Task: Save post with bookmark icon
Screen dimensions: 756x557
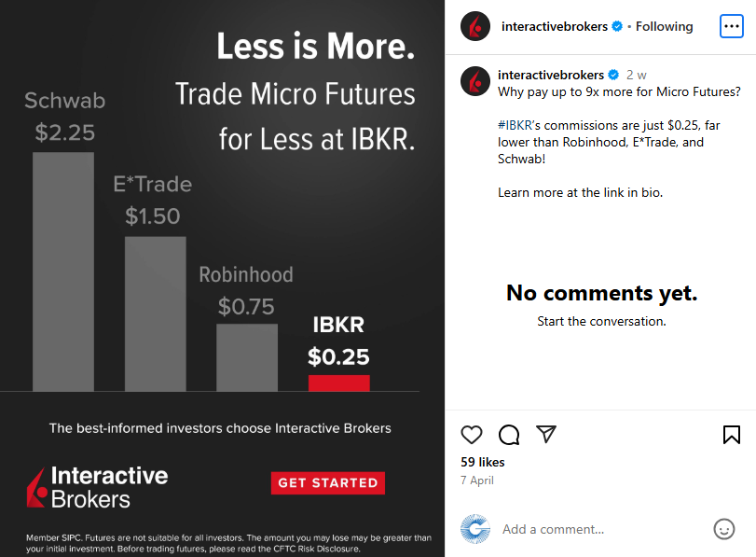Action: [x=732, y=435]
